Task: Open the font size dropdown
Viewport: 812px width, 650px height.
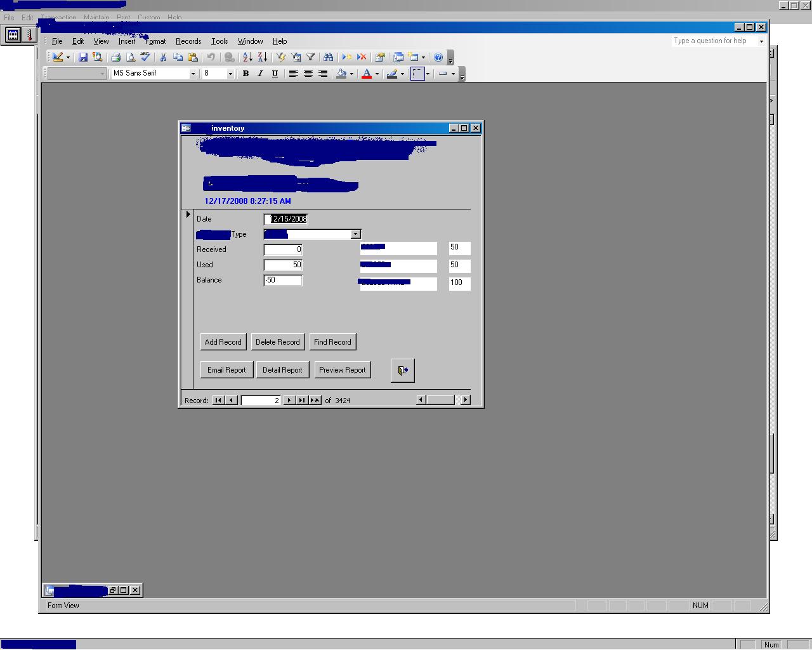Action: click(x=230, y=74)
